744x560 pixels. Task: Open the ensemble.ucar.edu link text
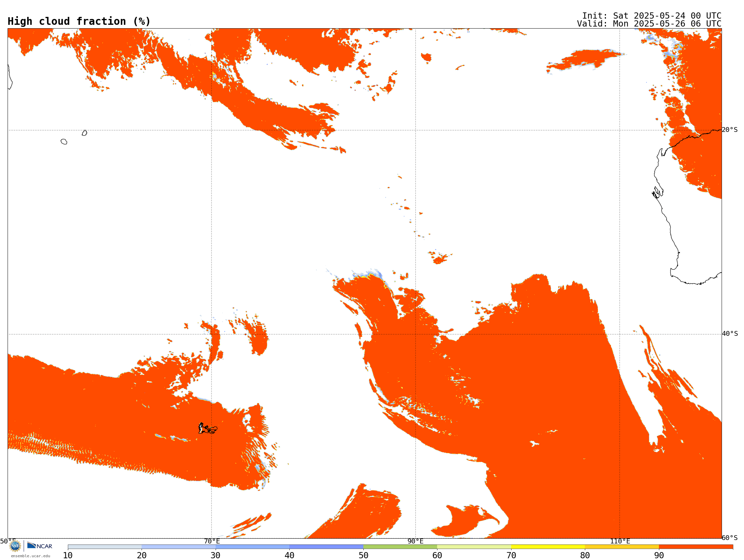[x=31, y=556]
